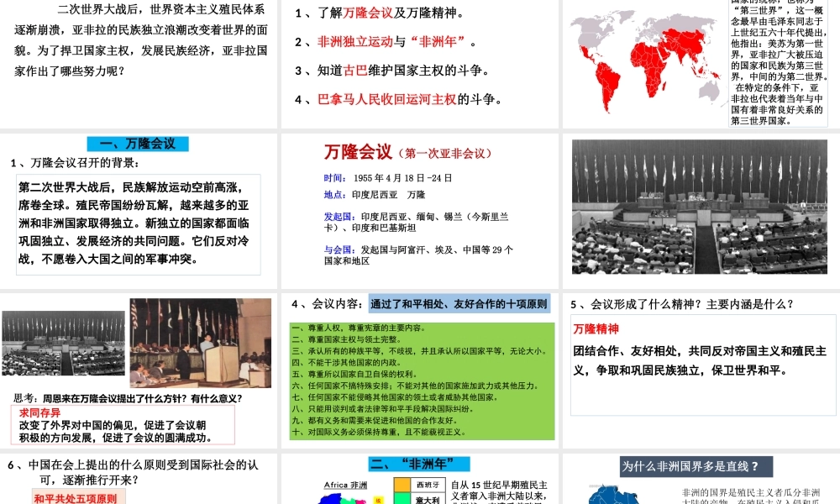
Task: Click the question 6、中国在会上提出的什么原则
Action: point(133,472)
